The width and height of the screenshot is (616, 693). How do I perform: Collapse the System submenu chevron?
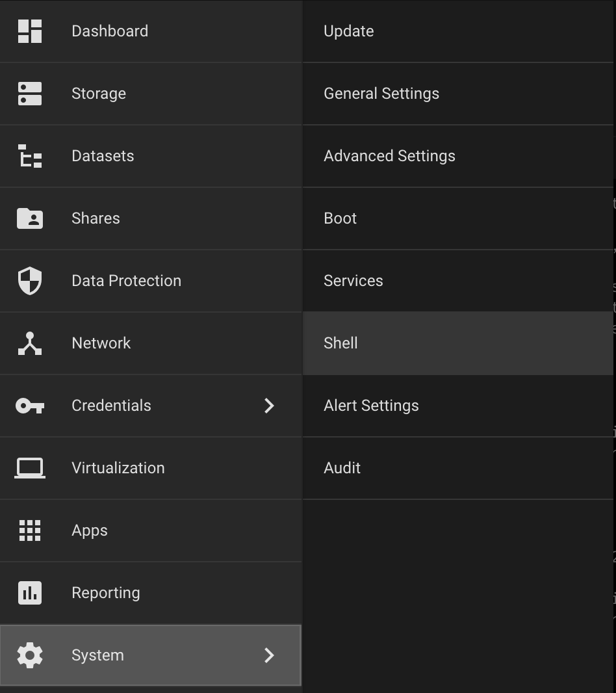coord(269,655)
